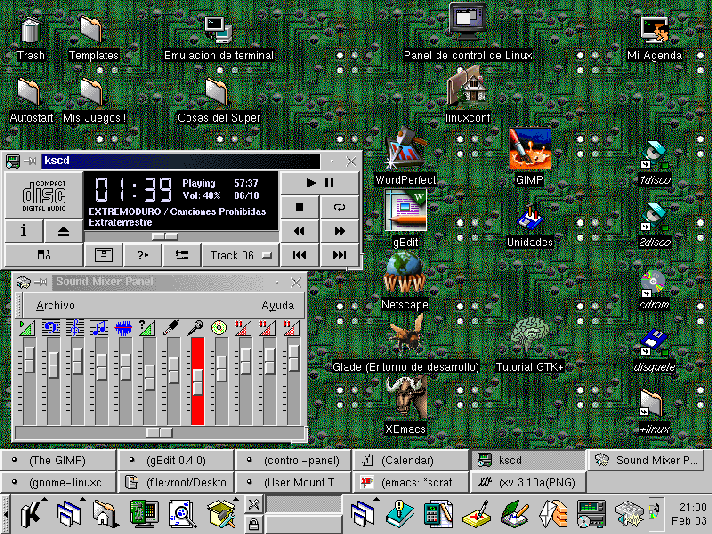Eject the CD in kscd
Viewport: 712px width, 534px height.
[63, 230]
